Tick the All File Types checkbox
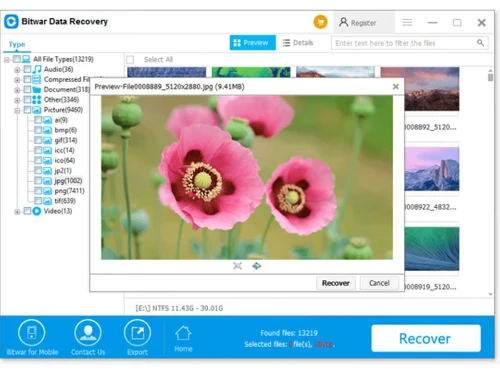Viewport: 500px width, 375px height. pyautogui.click(x=17, y=59)
